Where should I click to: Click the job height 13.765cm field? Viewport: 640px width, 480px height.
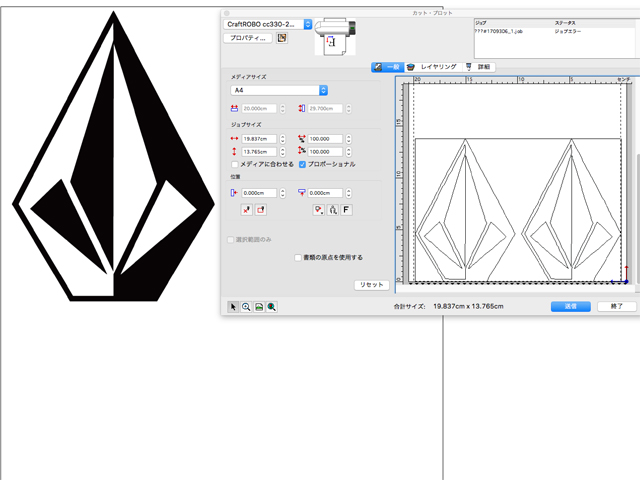[x=260, y=152]
